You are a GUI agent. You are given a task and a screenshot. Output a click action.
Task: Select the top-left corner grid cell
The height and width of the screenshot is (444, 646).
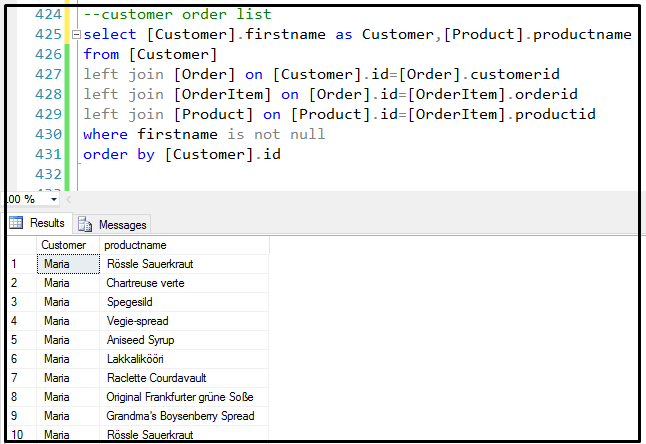pyautogui.click(x=22, y=245)
